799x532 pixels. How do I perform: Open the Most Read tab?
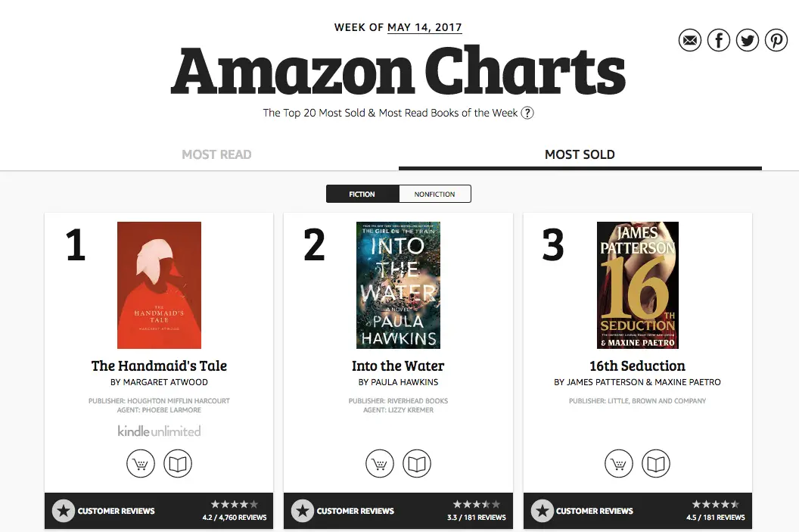point(216,154)
